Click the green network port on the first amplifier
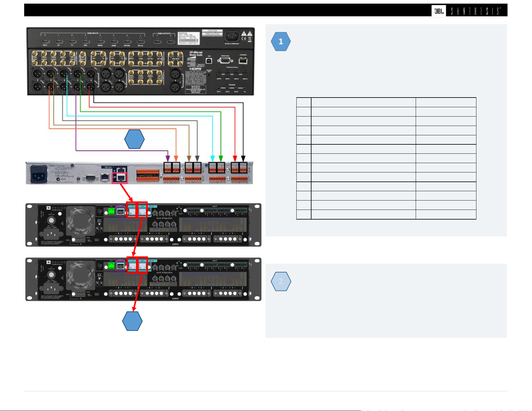 111,211
